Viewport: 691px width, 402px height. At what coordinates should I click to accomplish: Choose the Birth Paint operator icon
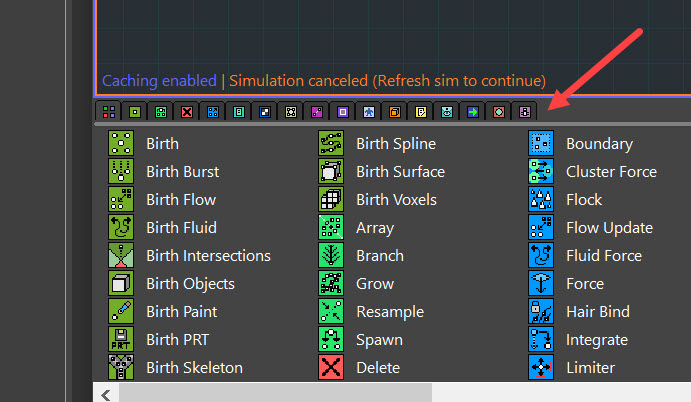click(121, 311)
